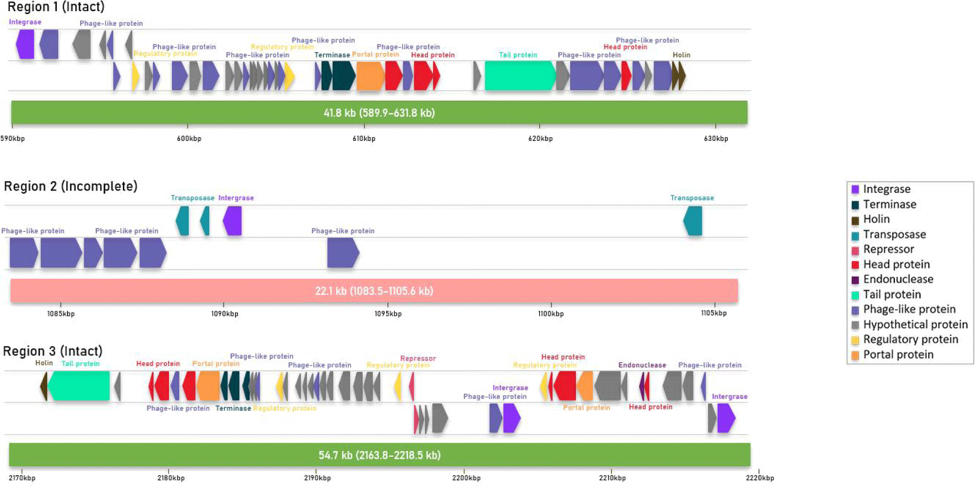Click the Integrase color swatch in the legend
This screenshot has width=980, height=487.
coord(855,190)
